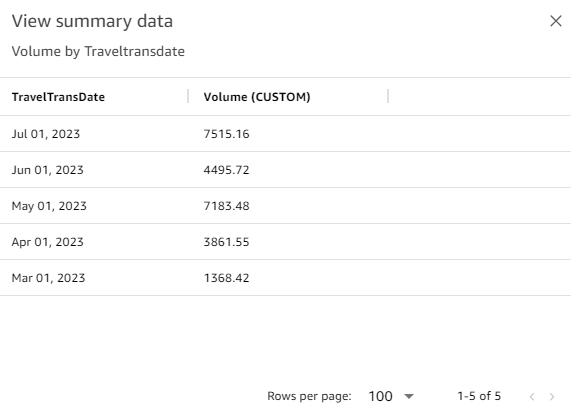Select the May 01, 2023 date cell
The height and width of the screenshot is (418, 571).
click(x=49, y=206)
